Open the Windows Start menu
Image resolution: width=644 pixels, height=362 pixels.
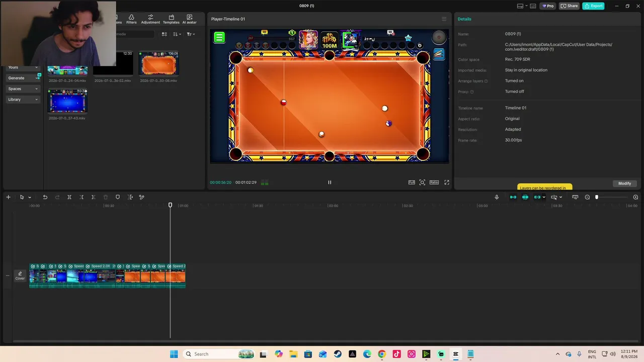[x=174, y=354]
